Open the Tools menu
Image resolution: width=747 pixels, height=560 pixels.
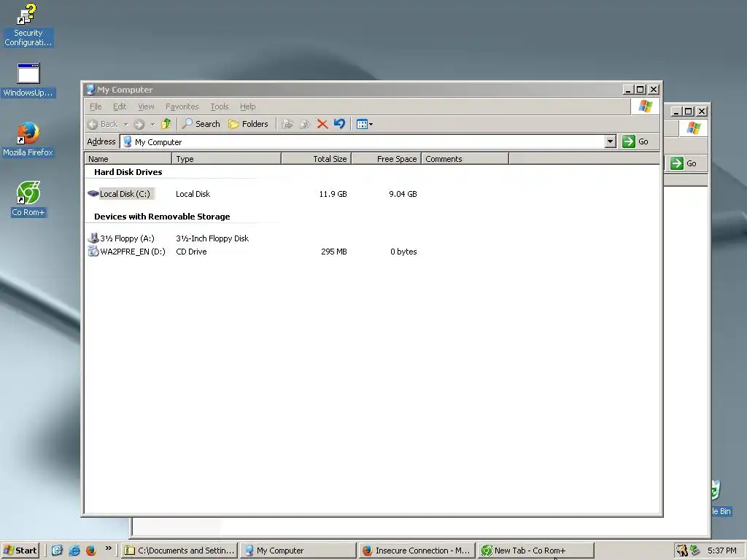pyautogui.click(x=220, y=106)
